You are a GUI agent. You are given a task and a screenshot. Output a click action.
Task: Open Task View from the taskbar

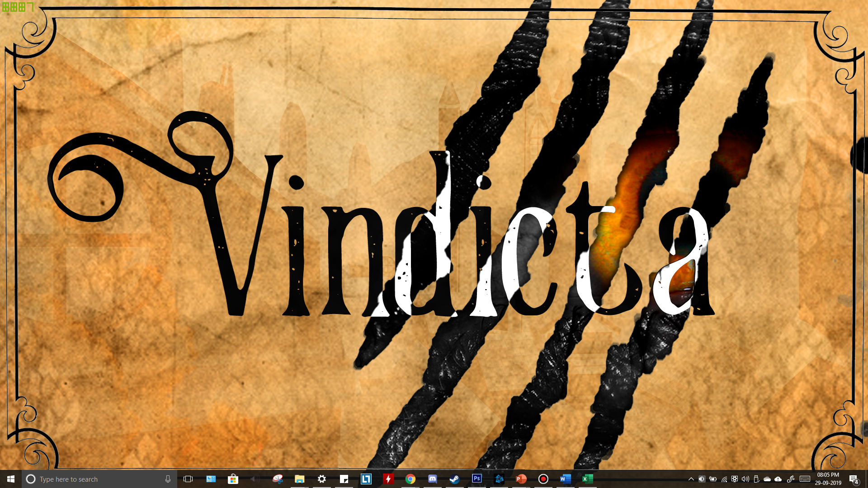188,479
